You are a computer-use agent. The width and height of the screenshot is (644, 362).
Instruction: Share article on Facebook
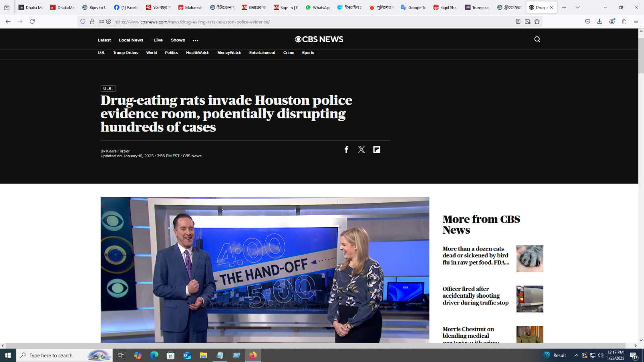click(346, 150)
